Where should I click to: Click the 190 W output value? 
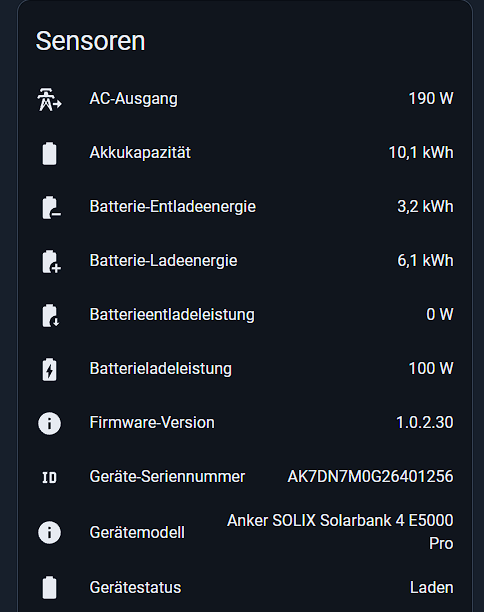click(431, 98)
